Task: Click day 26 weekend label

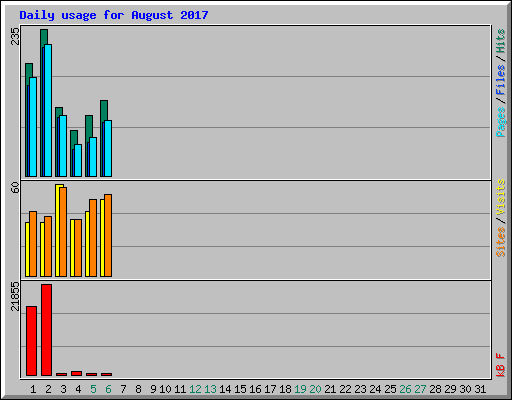Action: [x=405, y=389]
